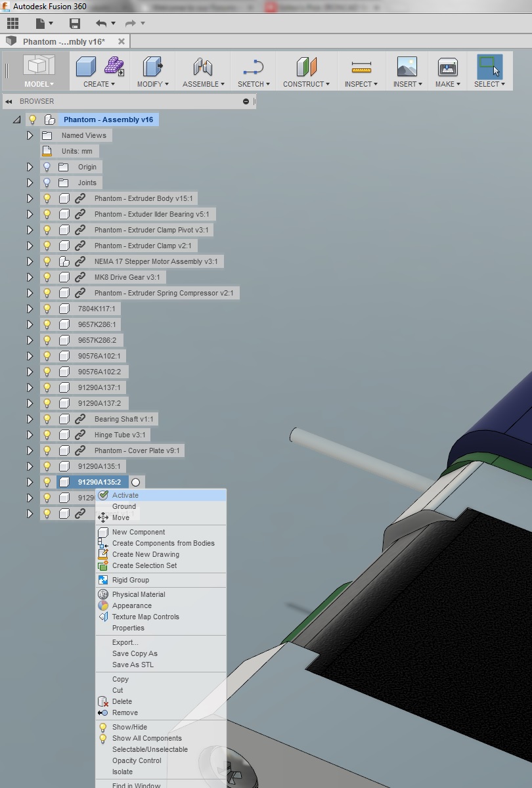Screen dimensions: 532x788
Task: Click the Insert image icon
Action: [x=407, y=67]
